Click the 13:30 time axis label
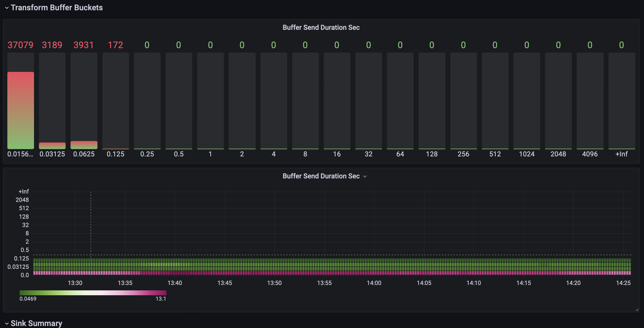This screenshot has height=328, width=644. pos(75,283)
